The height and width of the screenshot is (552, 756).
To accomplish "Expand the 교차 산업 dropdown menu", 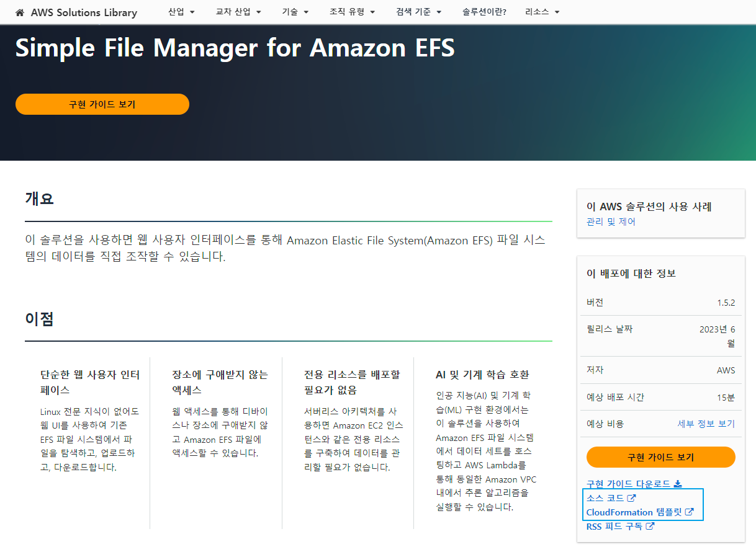I will click(238, 12).
